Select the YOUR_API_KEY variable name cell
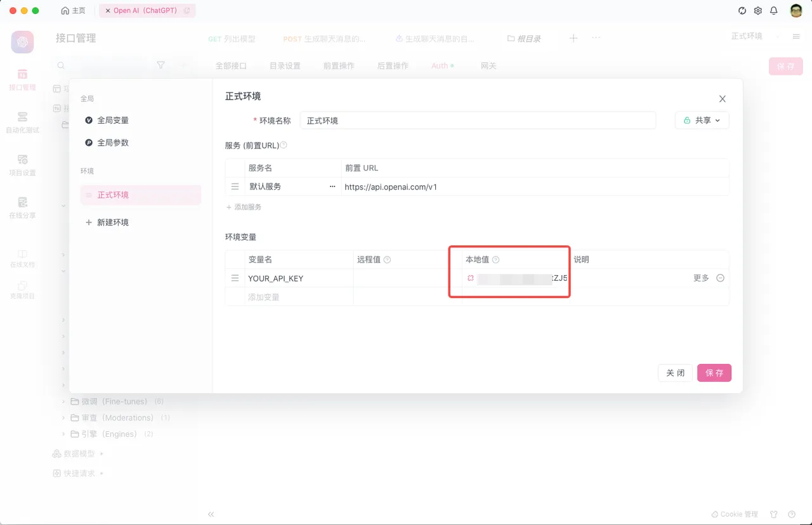 (x=299, y=278)
